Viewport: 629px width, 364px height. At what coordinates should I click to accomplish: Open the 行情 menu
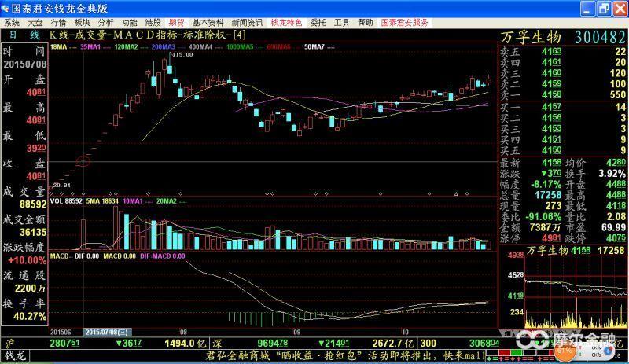(58, 23)
